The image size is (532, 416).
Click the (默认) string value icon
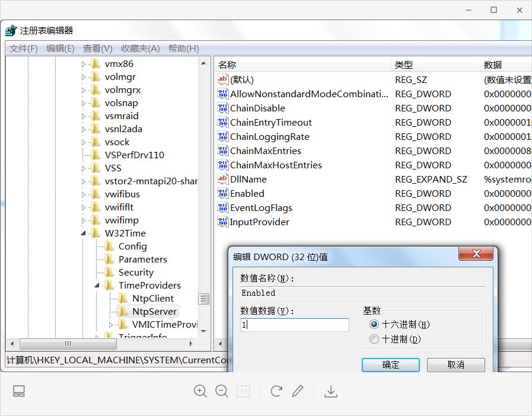pyautogui.click(x=222, y=79)
